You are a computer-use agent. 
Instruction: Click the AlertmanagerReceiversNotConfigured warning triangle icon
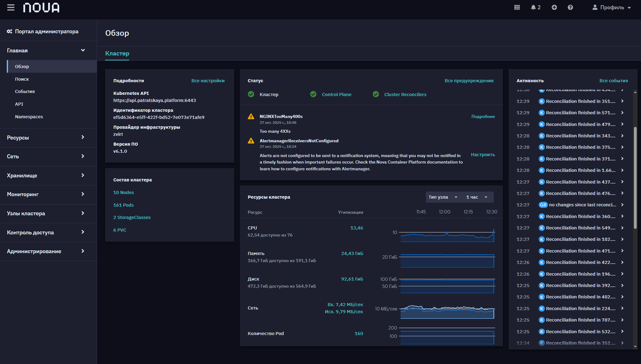tap(251, 141)
